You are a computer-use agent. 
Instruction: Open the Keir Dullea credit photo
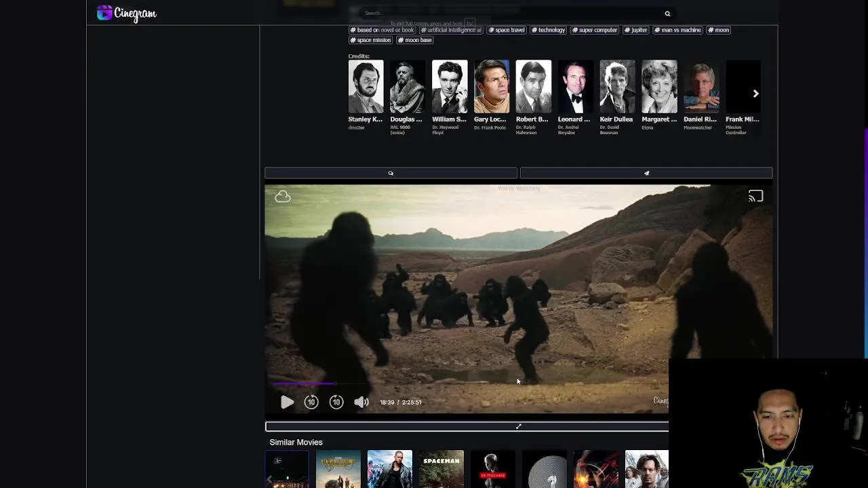pyautogui.click(x=617, y=87)
